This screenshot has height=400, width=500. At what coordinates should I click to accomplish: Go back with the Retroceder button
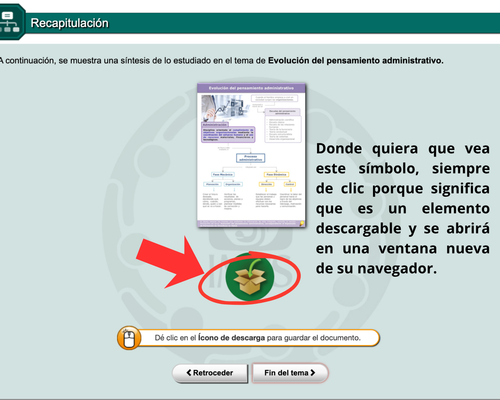coord(210,373)
